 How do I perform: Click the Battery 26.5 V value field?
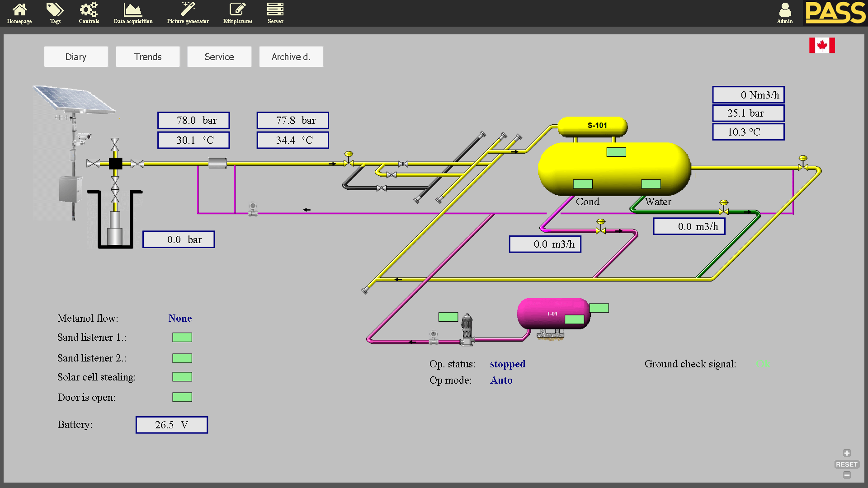pyautogui.click(x=172, y=425)
